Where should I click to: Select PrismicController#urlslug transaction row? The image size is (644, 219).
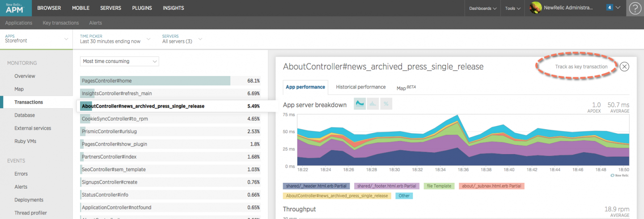coord(170,131)
